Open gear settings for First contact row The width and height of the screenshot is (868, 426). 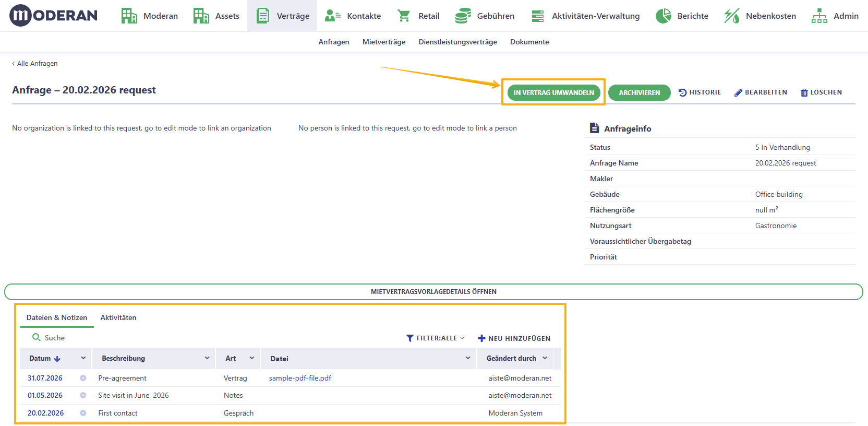pyautogui.click(x=83, y=413)
